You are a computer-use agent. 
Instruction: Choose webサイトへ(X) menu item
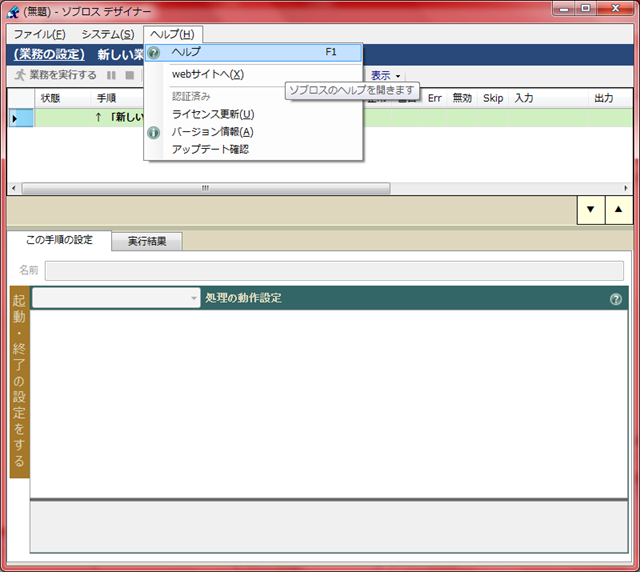click(x=208, y=74)
